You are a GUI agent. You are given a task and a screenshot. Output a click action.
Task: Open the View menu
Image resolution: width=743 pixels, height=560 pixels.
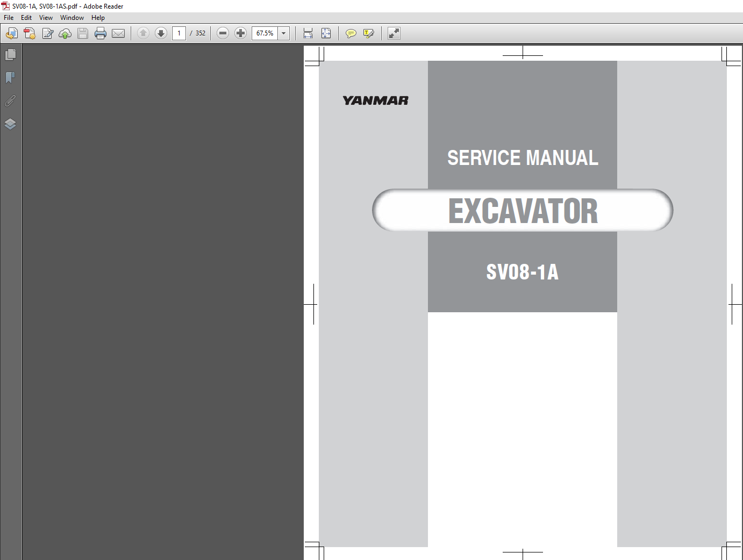(46, 18)
